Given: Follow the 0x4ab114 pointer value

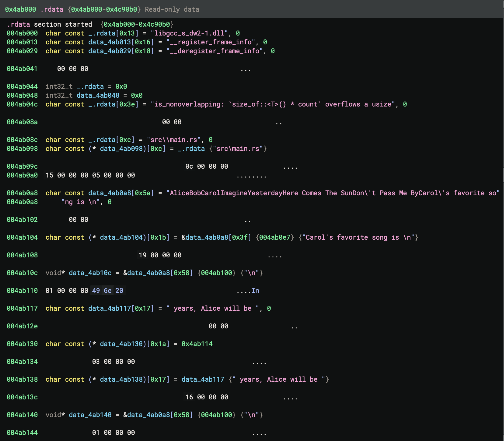Looking at the screenshot, I should click(197, 344).
